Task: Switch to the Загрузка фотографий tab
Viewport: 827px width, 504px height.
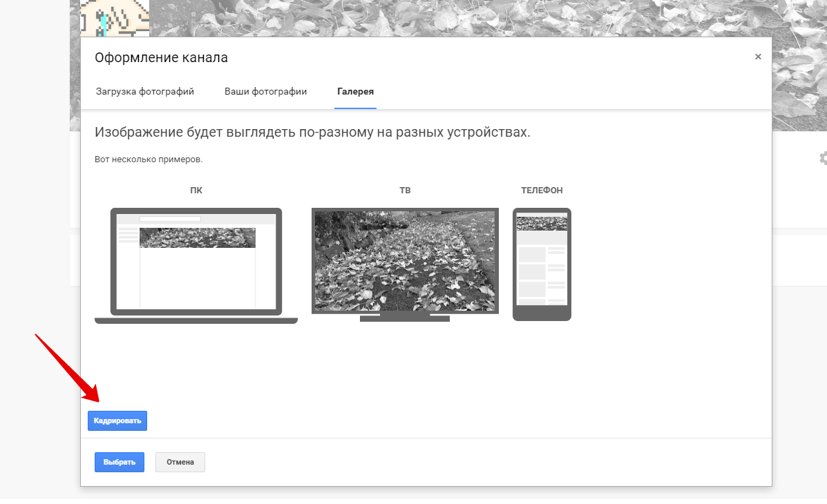Action: pos(145,92)
